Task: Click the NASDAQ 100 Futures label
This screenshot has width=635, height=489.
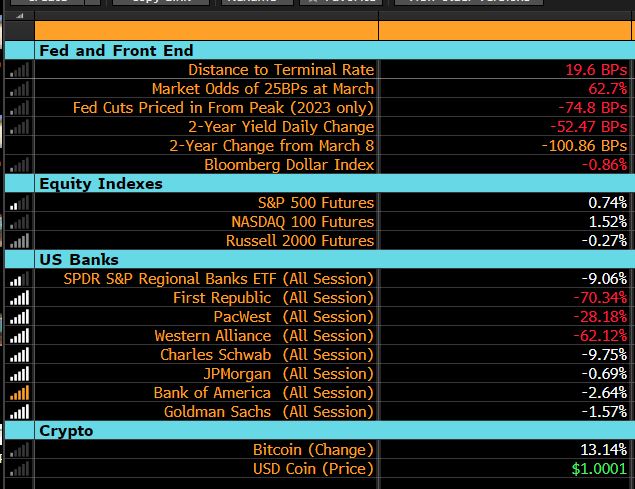Action: pyautogui.click(x=303, y=222)
